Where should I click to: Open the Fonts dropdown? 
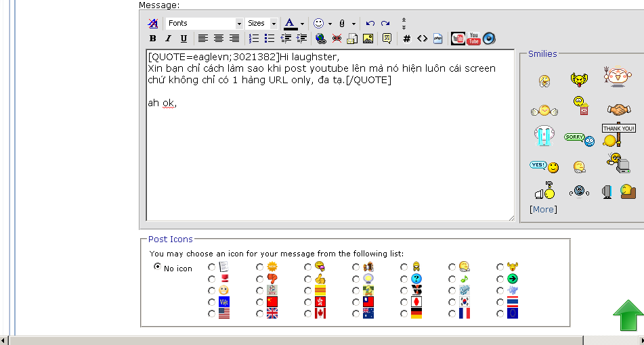204,23
